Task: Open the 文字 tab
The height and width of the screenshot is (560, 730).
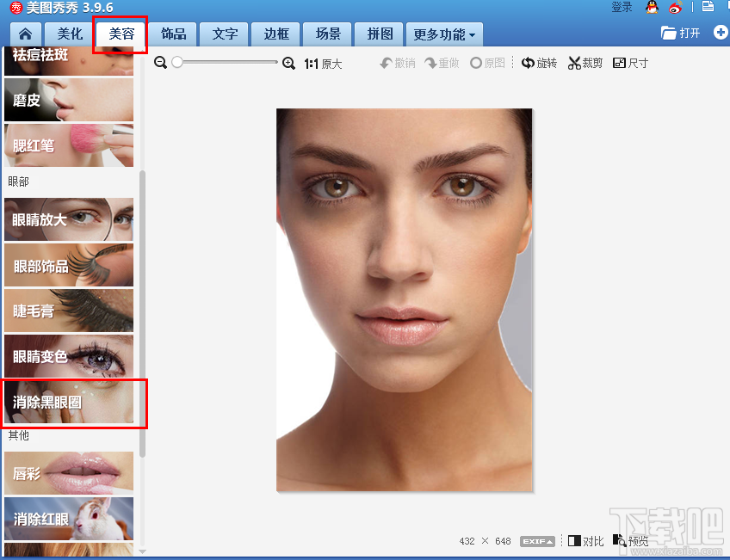Action: [225, 34]
